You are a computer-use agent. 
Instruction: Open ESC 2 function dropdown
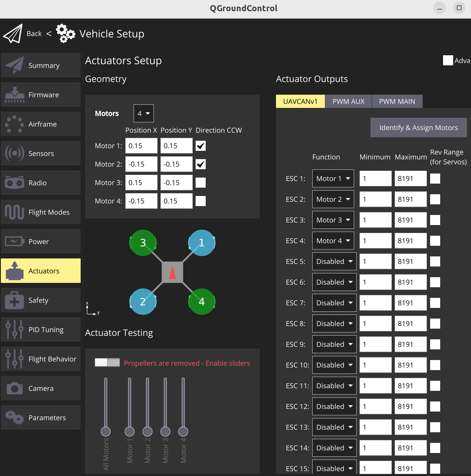tap(333, 199)
